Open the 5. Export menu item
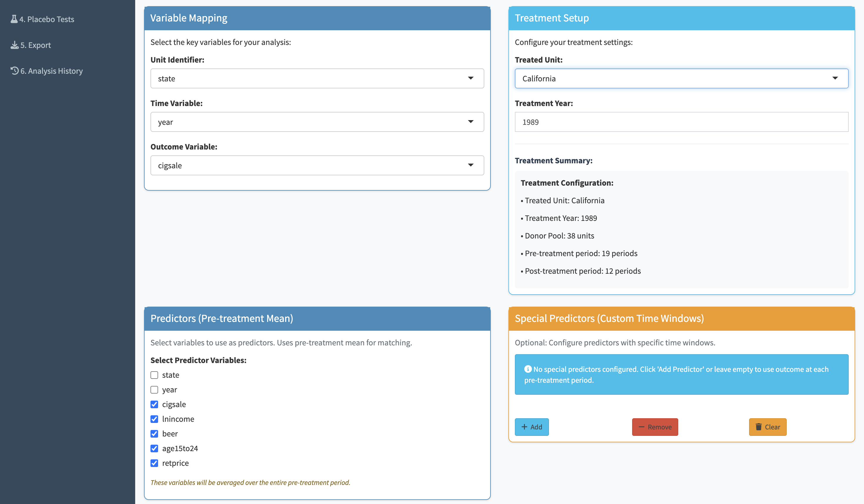 [x=35, y=45]
